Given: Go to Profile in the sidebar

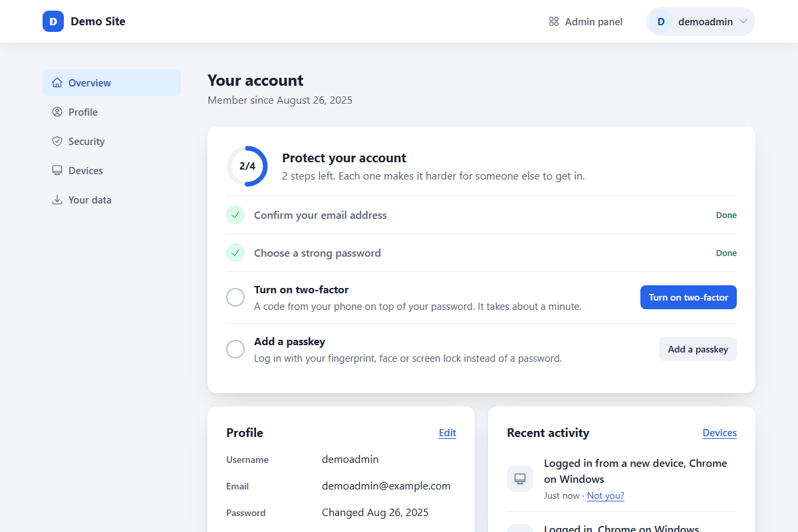Looking at the screenshot, I should click(x=112, y=112).
